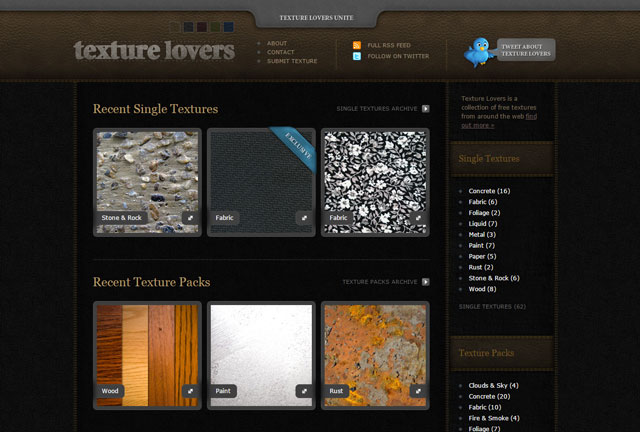Click the SINGLE TEXTURES (62) link
Viewport: 640px width, 432px height.
pos(492,307)
